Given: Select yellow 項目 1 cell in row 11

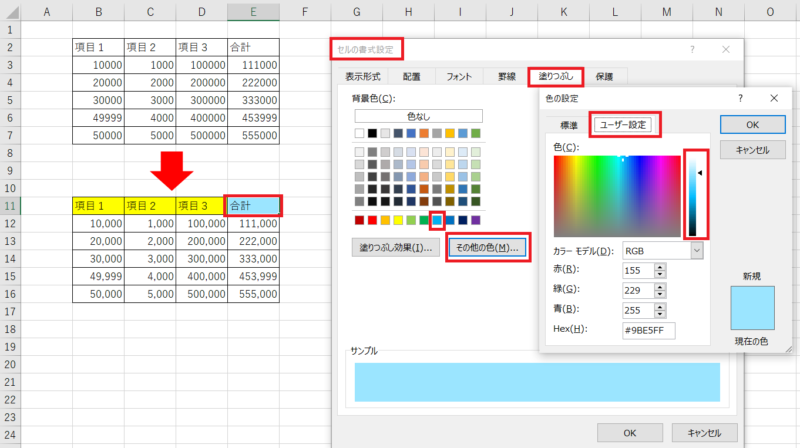Looking at the screenshot, I should pos(98,206).
